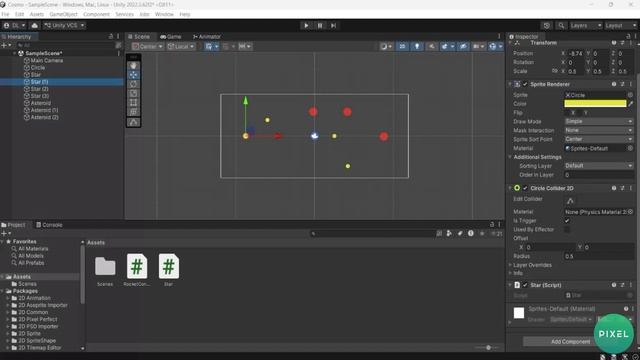Open the Draw Mode dropdown
640x360 pixels.
pyautogui.click(x=599, y=122)
